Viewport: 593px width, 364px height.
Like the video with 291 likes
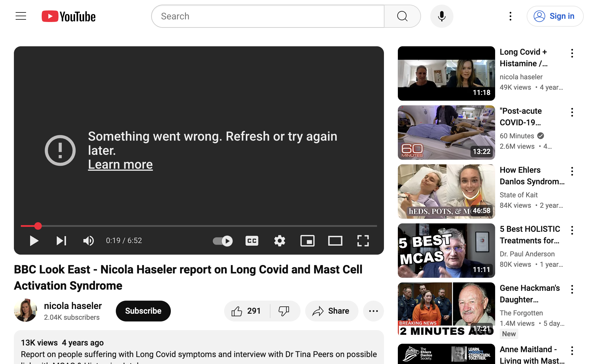(x=247, y=311)
